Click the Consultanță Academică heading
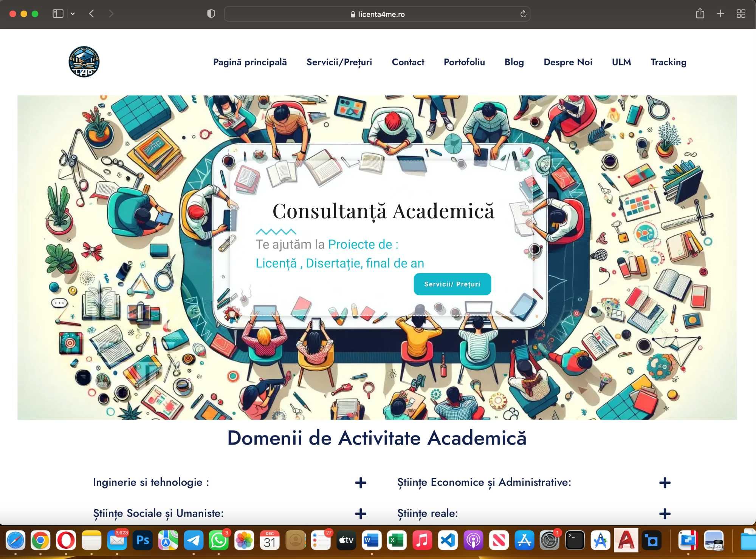The image size is (756, 559). (383, 211)
